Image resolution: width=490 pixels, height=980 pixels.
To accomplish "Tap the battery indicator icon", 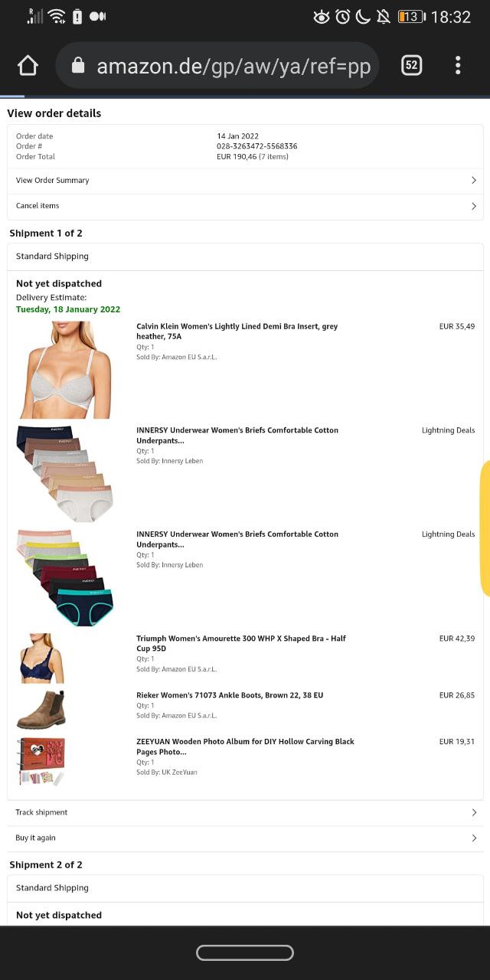I will (411, 16).
